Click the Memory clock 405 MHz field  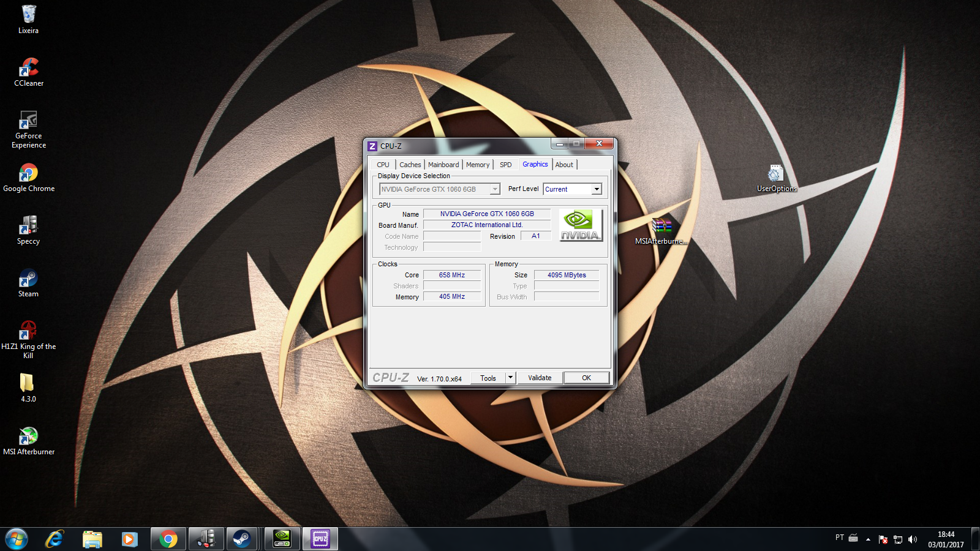(452, 296)
